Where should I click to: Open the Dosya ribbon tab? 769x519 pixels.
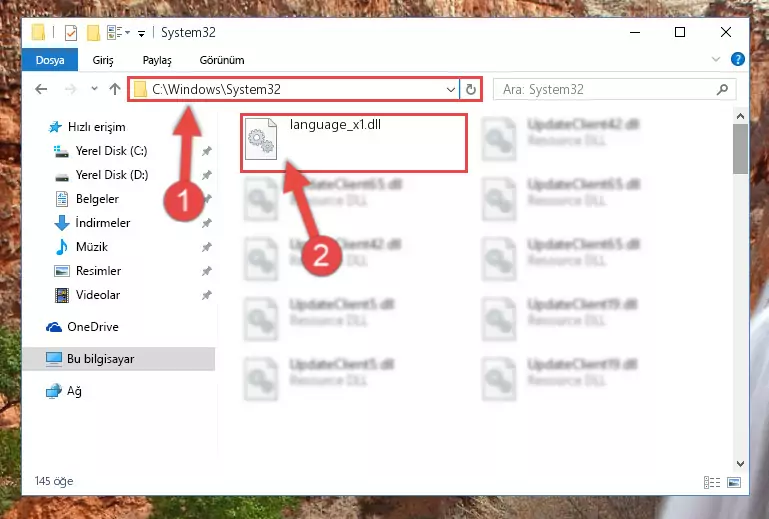point(50,60)
